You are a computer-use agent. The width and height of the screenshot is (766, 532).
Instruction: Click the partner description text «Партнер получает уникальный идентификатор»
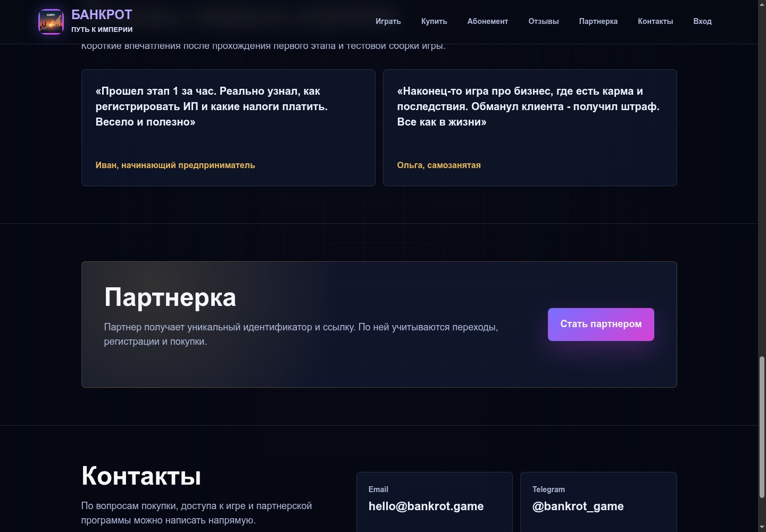coord(301,334)
